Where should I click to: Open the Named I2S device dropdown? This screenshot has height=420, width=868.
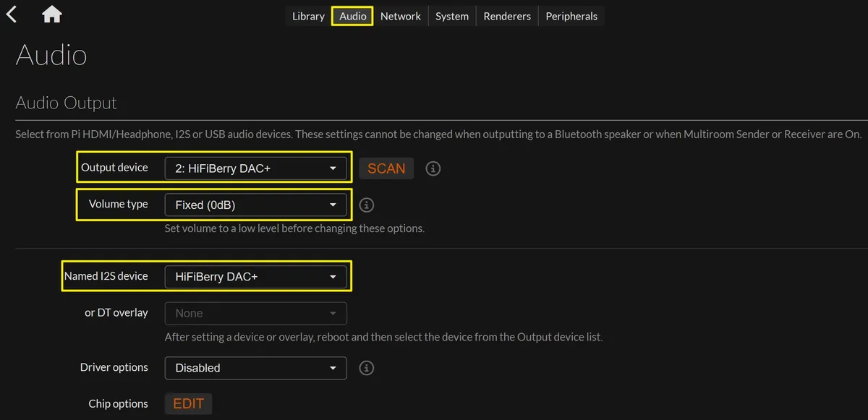(x=256, y=277)
